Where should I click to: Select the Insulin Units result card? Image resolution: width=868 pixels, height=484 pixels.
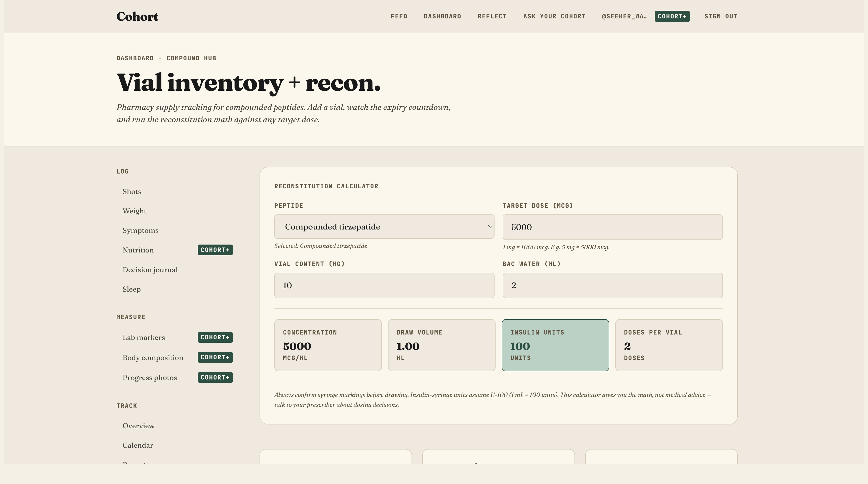555,345
